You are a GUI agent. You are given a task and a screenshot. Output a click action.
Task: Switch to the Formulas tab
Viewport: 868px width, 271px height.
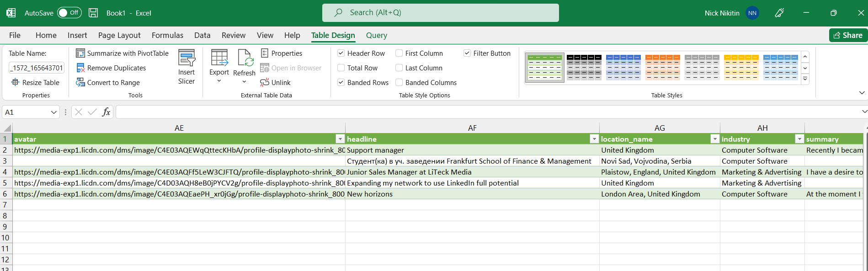[167, 35]
